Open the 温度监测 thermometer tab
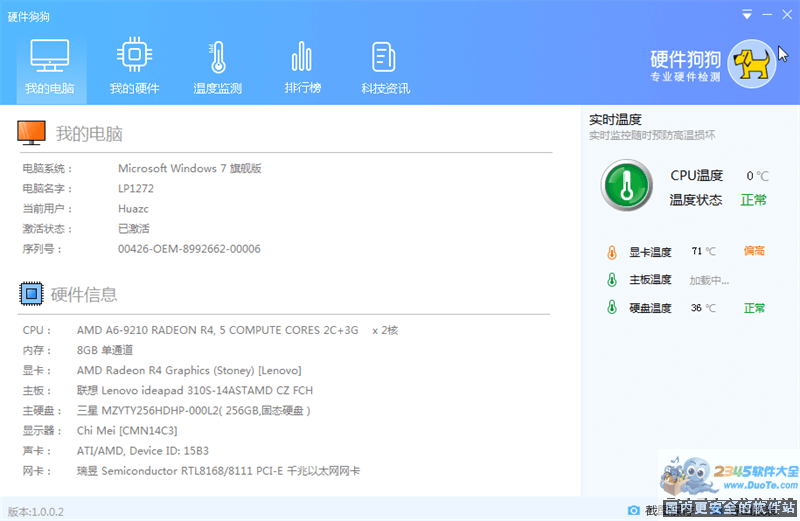Viewport: 800px width, 521px height. point(217,66)
